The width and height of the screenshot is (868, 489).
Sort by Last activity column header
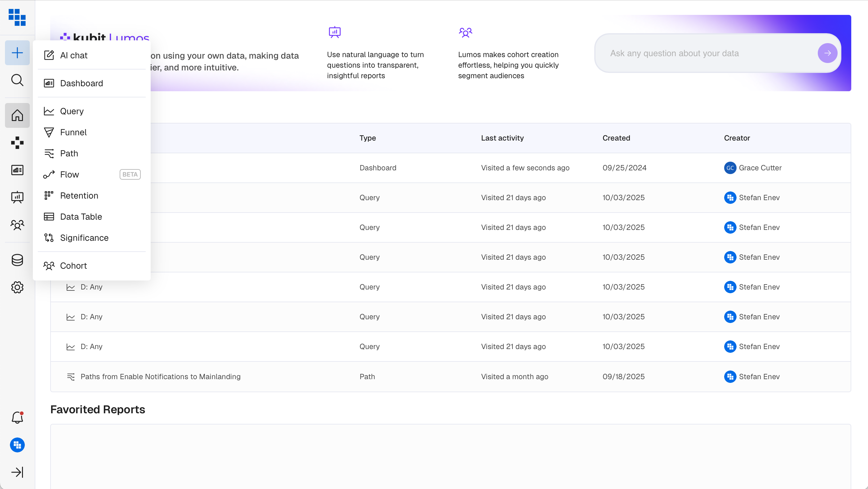pos(502,138)
